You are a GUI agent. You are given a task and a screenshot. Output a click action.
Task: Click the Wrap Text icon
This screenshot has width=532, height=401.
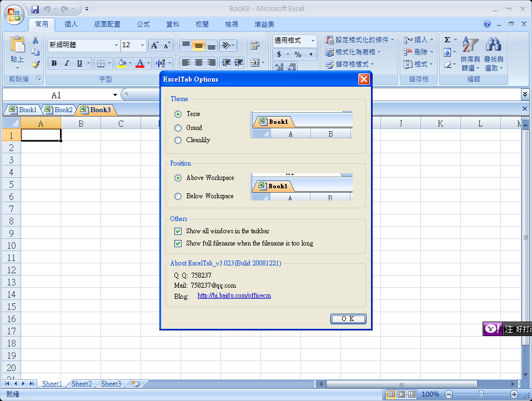point(255,45)
